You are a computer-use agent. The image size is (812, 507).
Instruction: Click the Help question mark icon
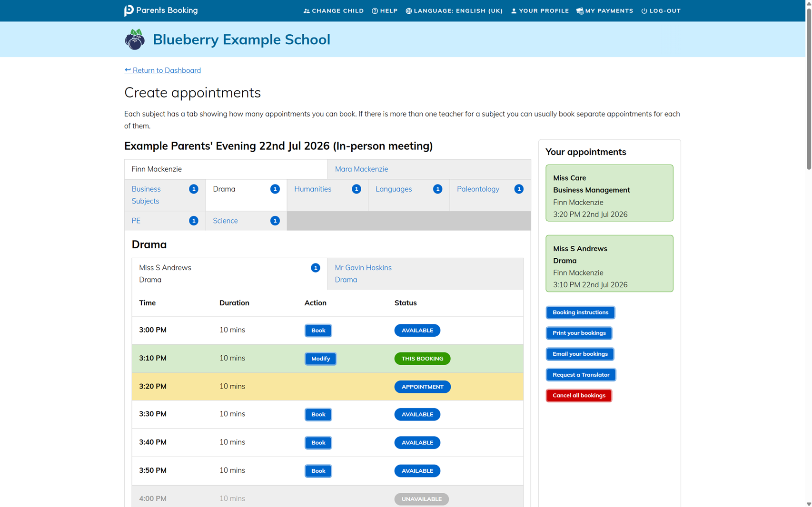tap(375, 11)
